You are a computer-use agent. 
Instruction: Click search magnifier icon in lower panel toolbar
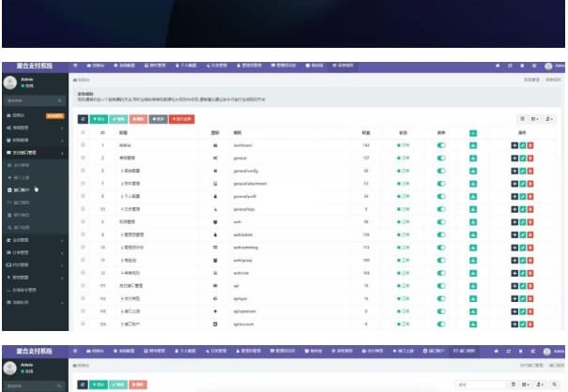[554, 384]
